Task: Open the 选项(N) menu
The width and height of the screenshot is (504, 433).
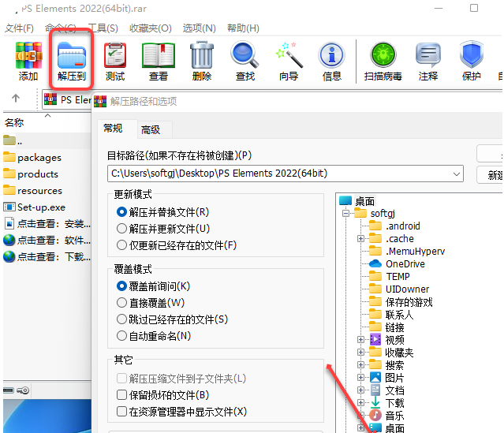Action: pos(200,28)
